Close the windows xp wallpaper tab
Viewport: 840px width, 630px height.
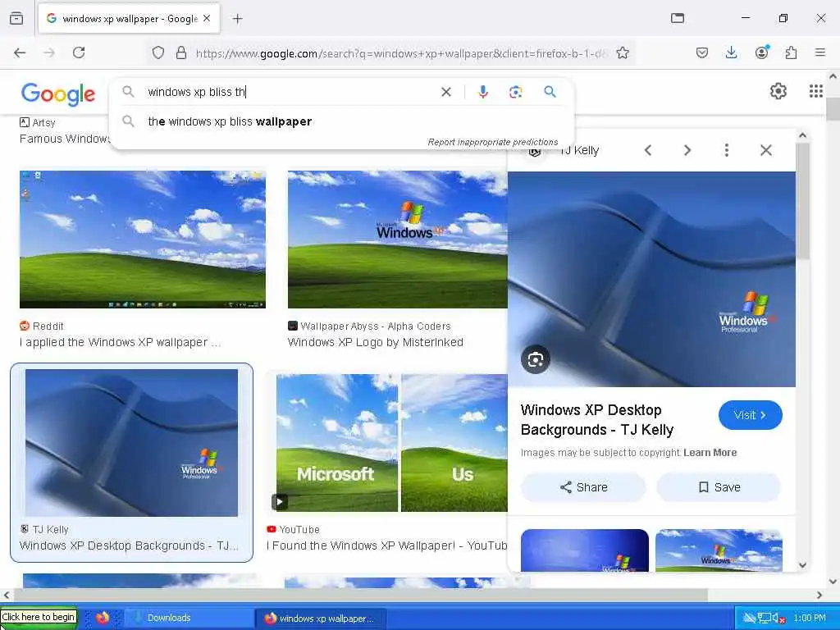coord(207,18)
